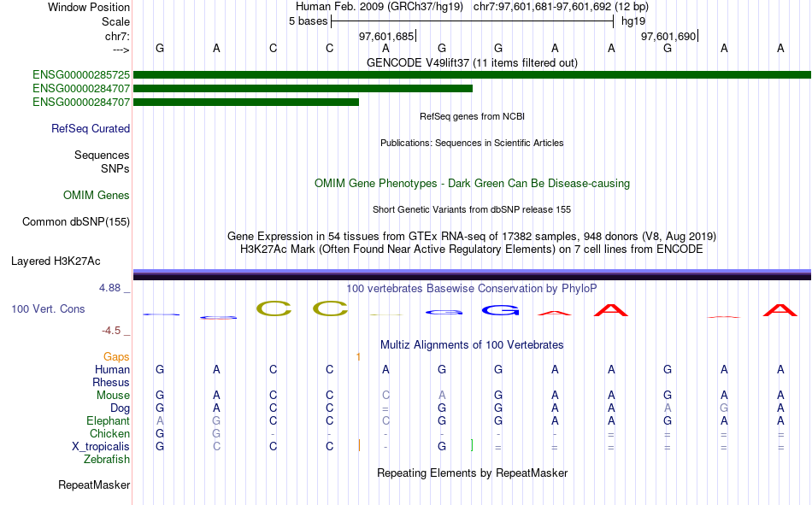The width and height of the screenshot is (812, 505).
Task: Click the GTEx Gene Expression track title
Action: (x=472, y=236)
